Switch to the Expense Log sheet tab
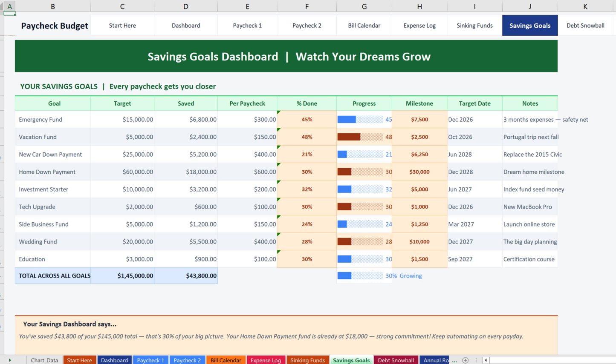 point(266,360)
